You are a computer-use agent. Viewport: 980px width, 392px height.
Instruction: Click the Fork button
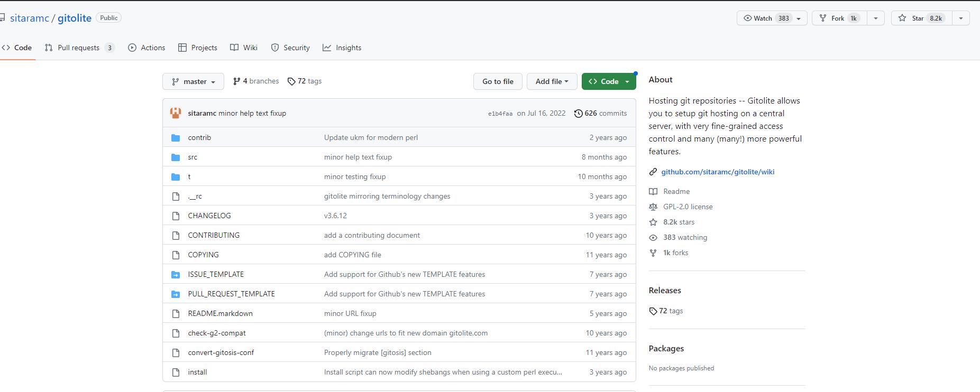[839, 18]
